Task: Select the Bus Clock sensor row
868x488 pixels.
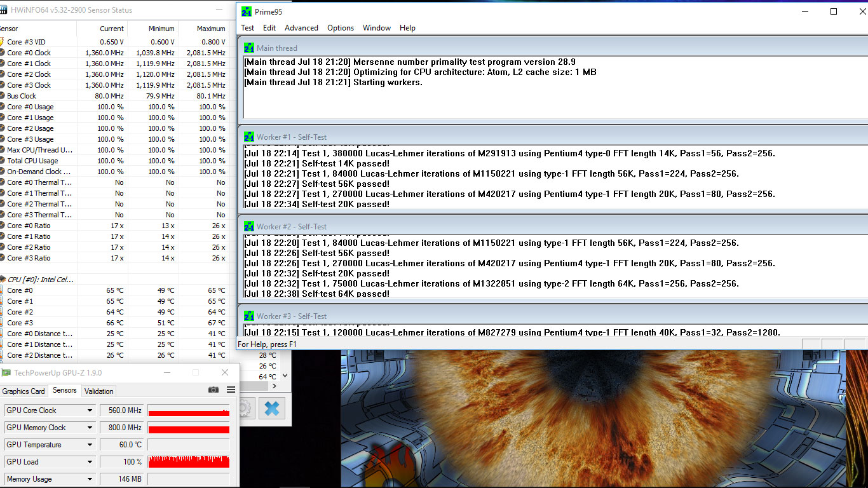Action: (114, 96)
